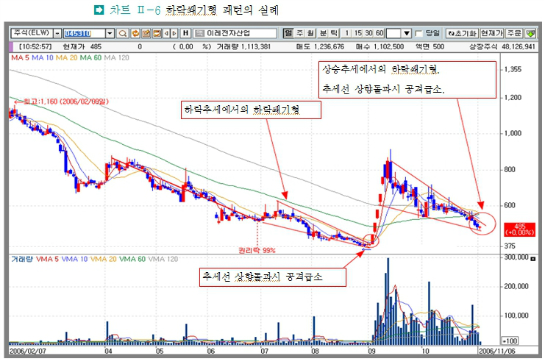This screenshot has width=545, height=360.
Task: Expand the stock code combo box arrow
Action: [x=110, y=34]
